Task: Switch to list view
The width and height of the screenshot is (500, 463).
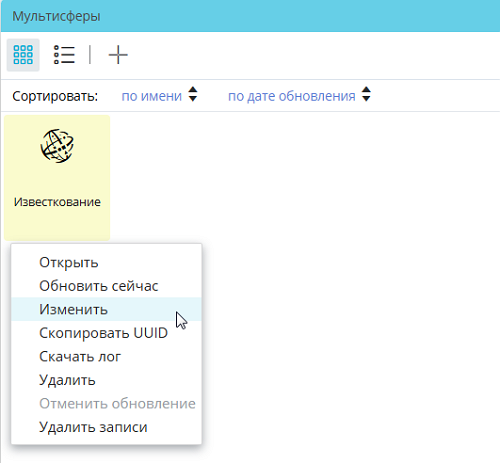Action: click(x=64, y=55)
